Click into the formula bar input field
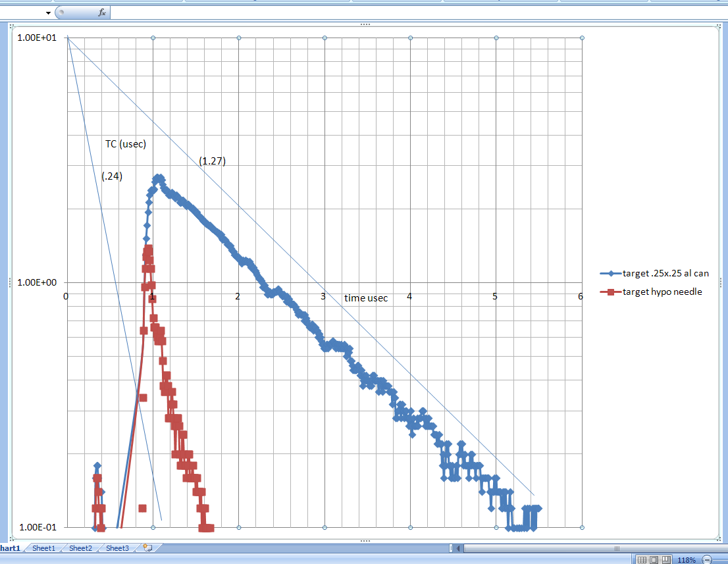Viewport: 728px width, 564px height. click(418, 13)
